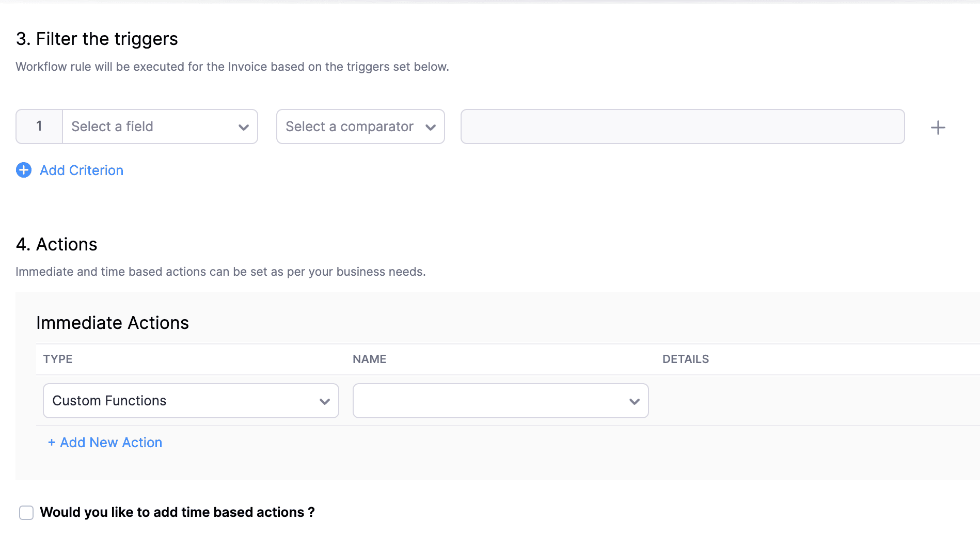Image resolution: width=980 pixels, height=536 pixels.
Task: Enable the time based actions checkbox
Action: (26, 513)
